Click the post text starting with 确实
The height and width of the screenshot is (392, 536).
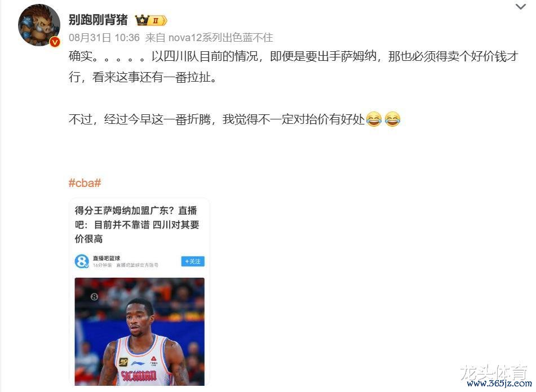click(x=294, y=66)
